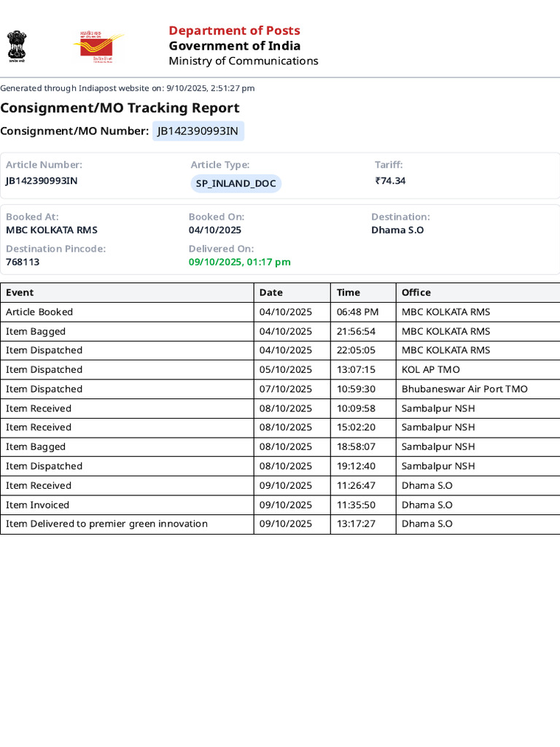This screenshot has height=747, width=560.
Task: Click the Office column header
Action: pos(478,293)
